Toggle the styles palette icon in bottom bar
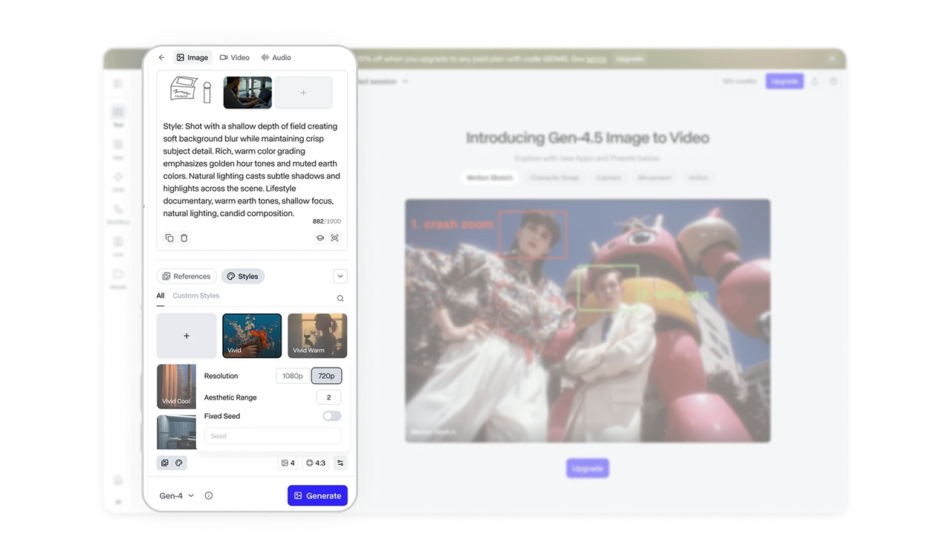 [179, 463]
